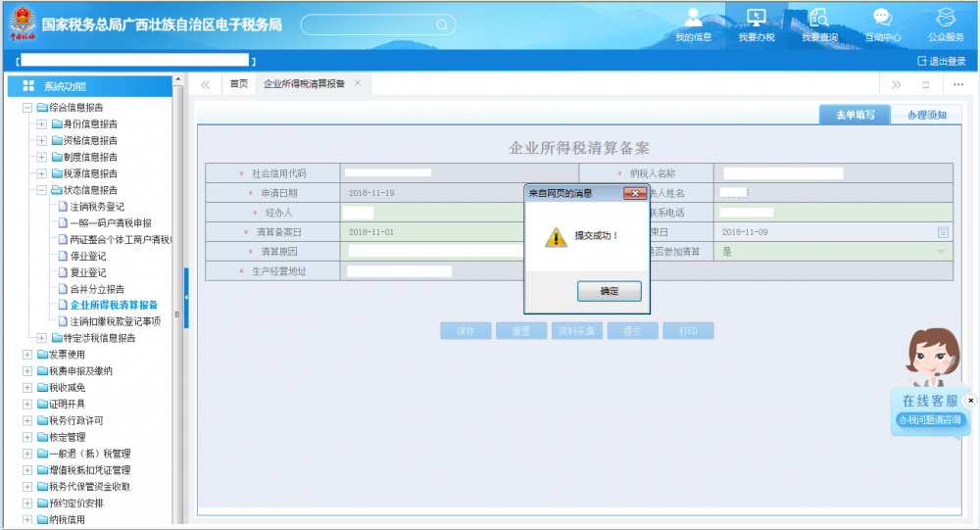Switch to the 首页 tab
The image size is (980, 530).
[x=238, y=84]
